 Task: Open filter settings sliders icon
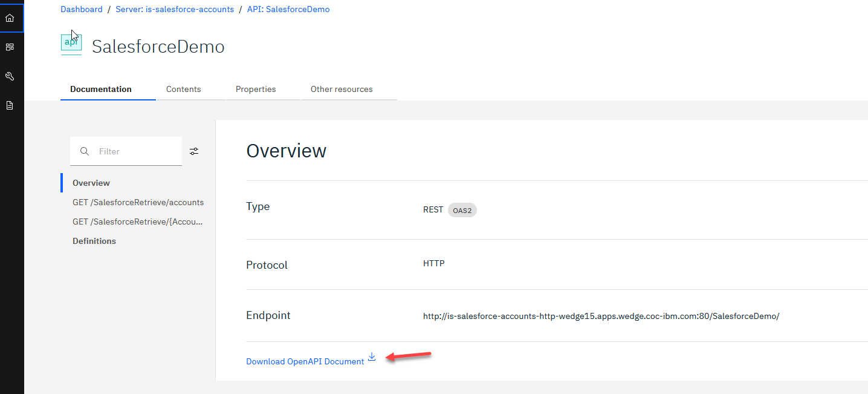pyautogui.click(x=194, y=151)
